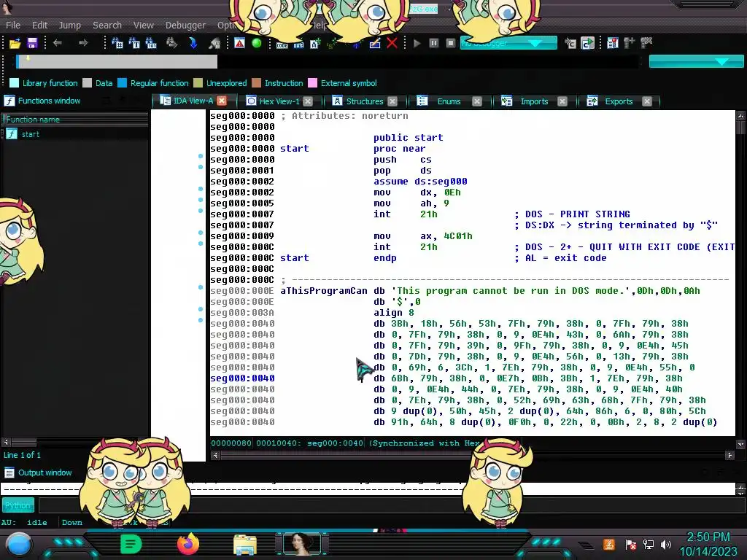Click the aThisProgramCan label in disassembly
The width and height of the screenshot is (747, 560).
coord(323,291)
